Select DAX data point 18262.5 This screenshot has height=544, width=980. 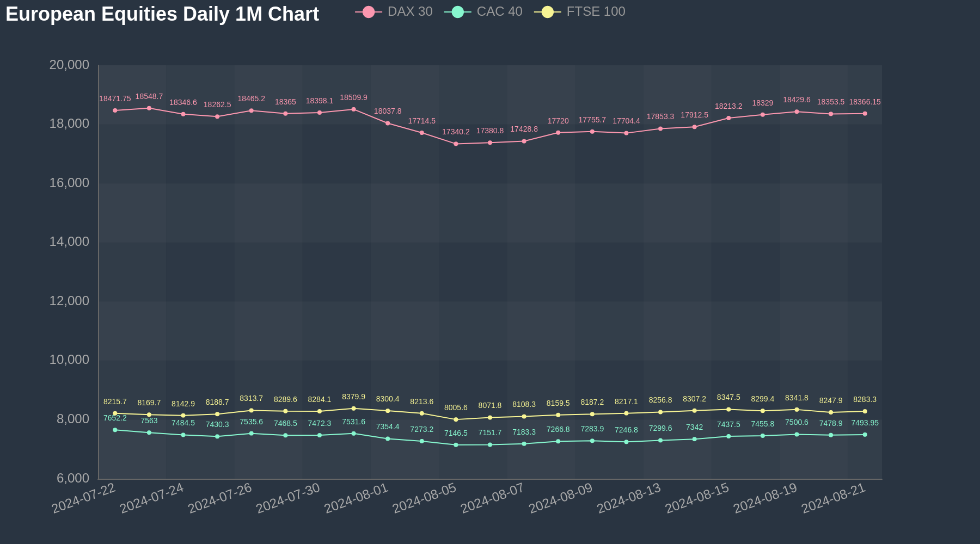pyautogui.click(x=217, y=116)
